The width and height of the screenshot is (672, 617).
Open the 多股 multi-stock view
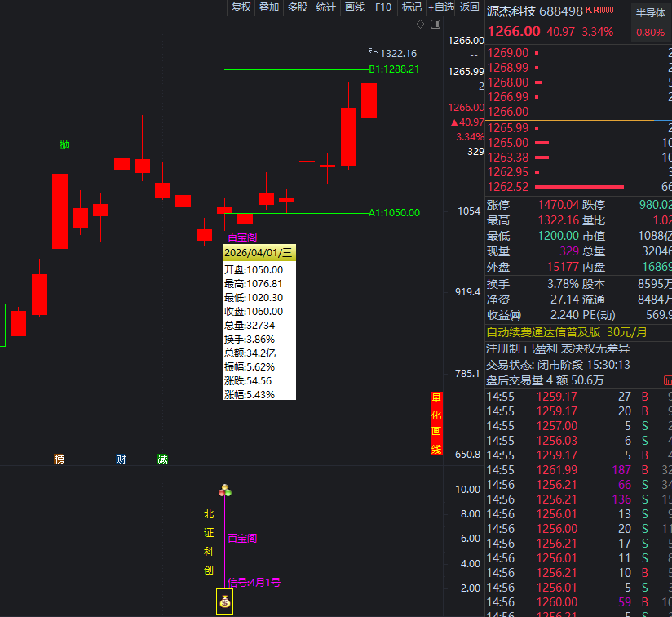point(298,7)
